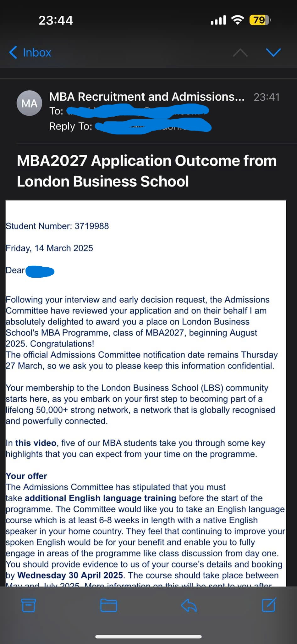Open sender MBA Recruitment and Admissions details

pyautogui.click(x=147, y=97)
